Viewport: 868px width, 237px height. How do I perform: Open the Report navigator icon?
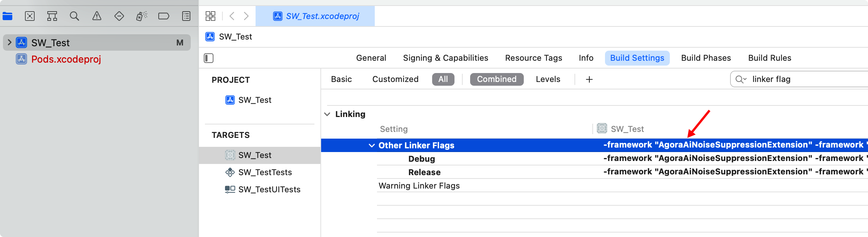(x=186, y=16)
